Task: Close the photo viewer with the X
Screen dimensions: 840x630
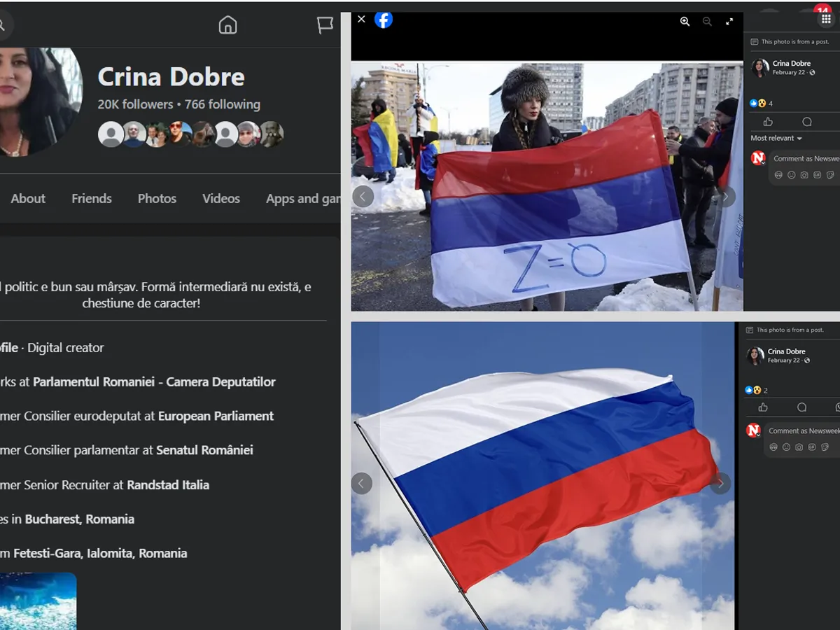Action: (x=361, y=19)
